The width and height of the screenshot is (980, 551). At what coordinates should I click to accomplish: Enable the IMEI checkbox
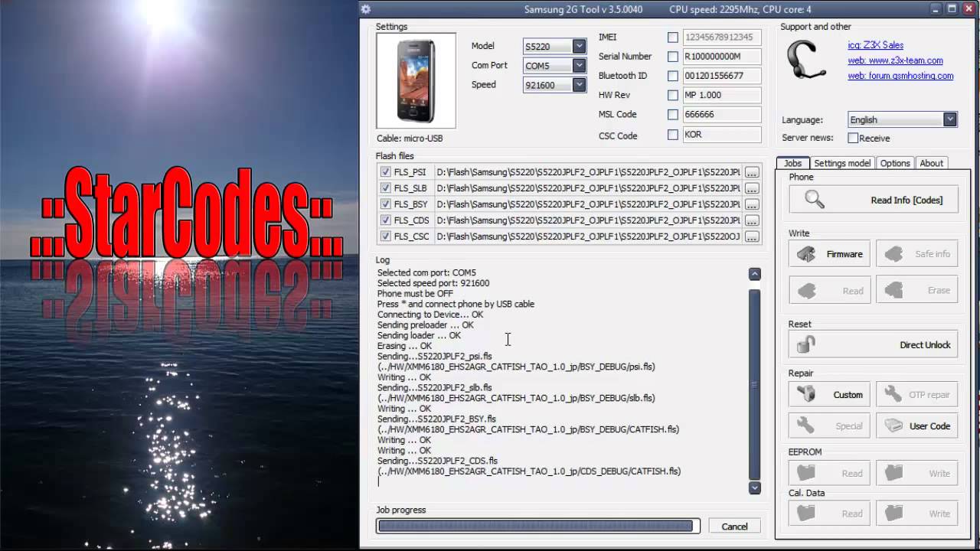(673, 37)
